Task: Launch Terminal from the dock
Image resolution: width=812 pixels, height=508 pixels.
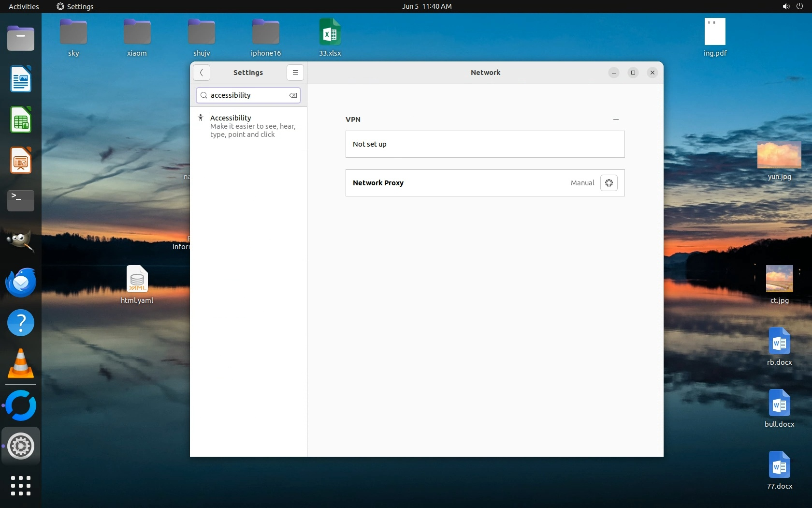Action: click(21, 200)
